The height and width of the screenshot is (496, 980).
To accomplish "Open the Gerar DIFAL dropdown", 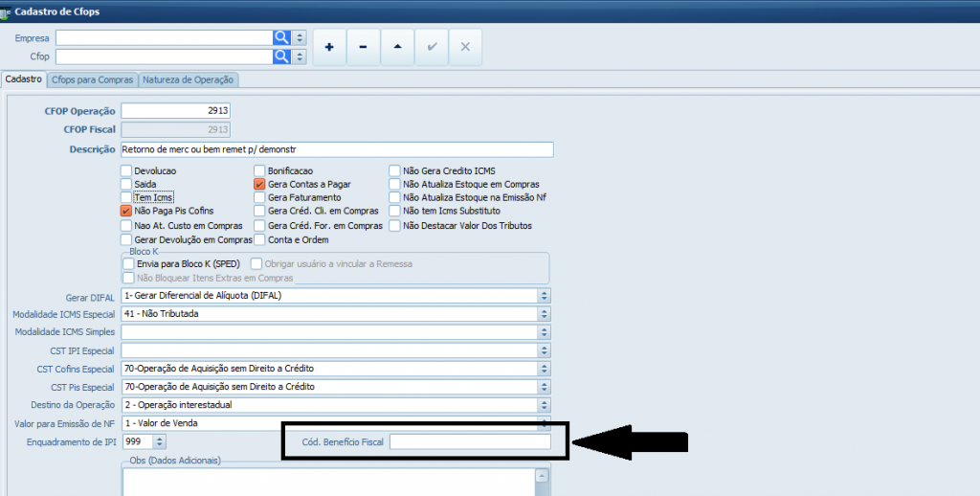I will (x=544, y=295).
